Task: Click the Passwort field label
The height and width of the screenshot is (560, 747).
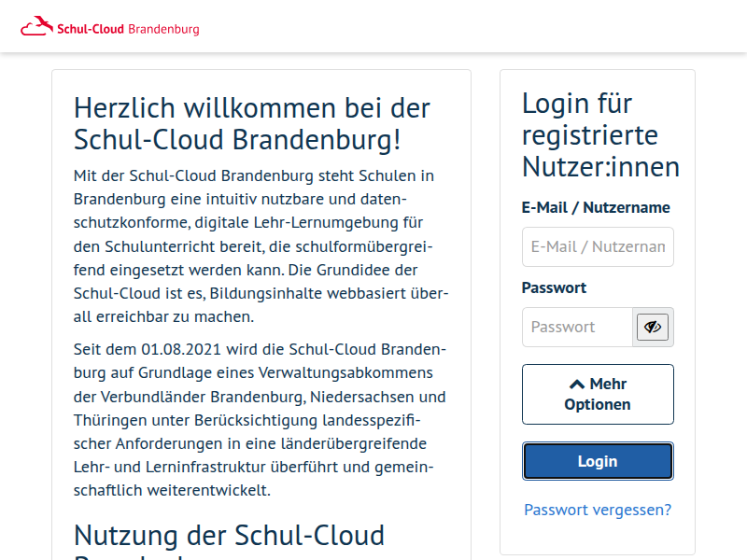Action: 554,287
